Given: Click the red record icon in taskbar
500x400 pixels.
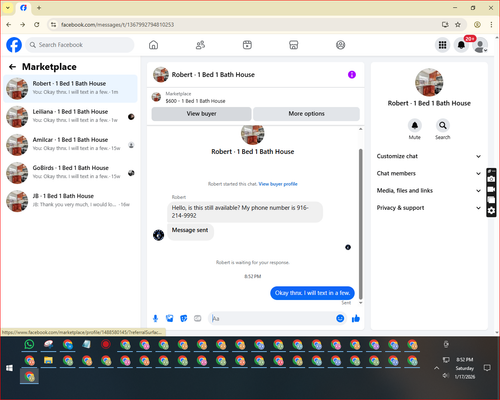Looking at the screenshot, I should tap(106, 344).
